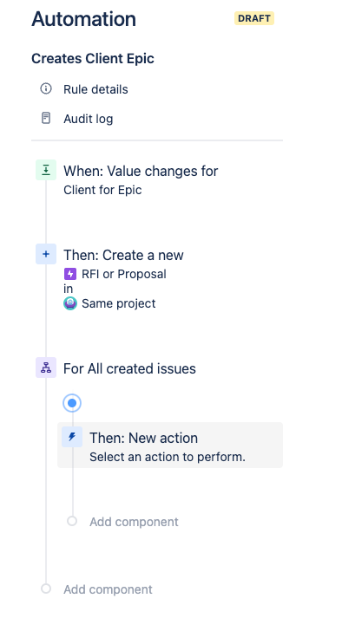Open the Then: Create a new action

tap(123, 279)
